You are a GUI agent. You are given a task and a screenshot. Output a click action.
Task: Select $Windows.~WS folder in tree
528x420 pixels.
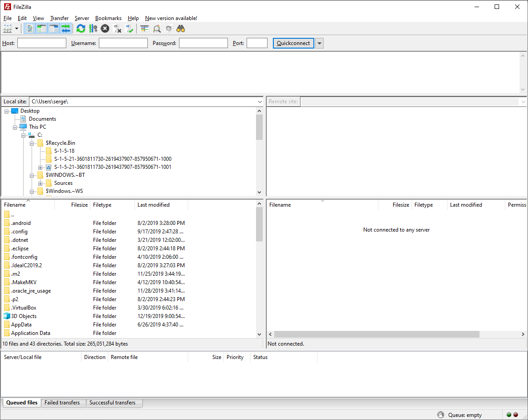click(64, 191)
